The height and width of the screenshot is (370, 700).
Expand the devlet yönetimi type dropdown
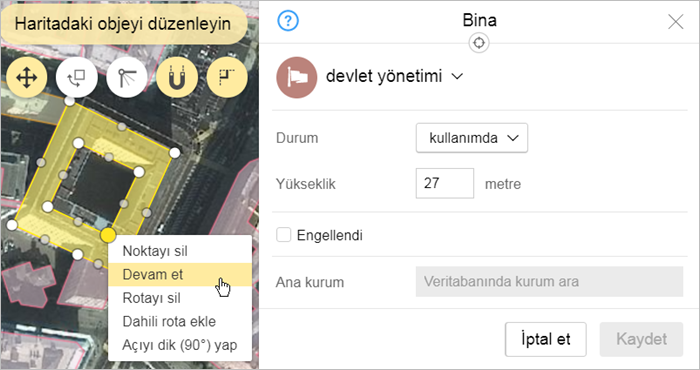tap(395, 76)
